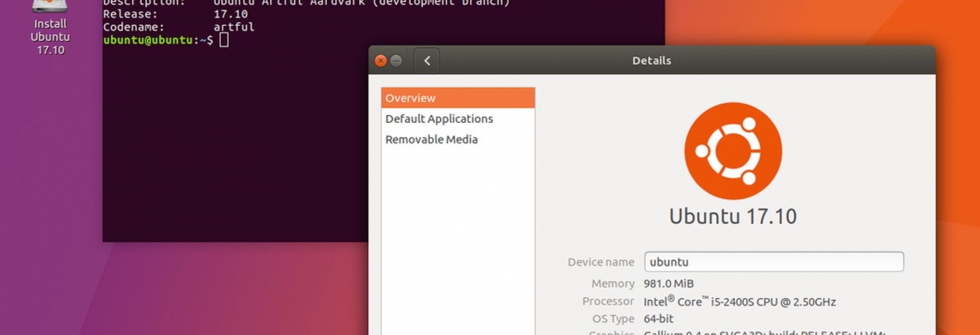Close the Details window with orange button
This screenshot has height=335, width=980.
tap(380, 61)
